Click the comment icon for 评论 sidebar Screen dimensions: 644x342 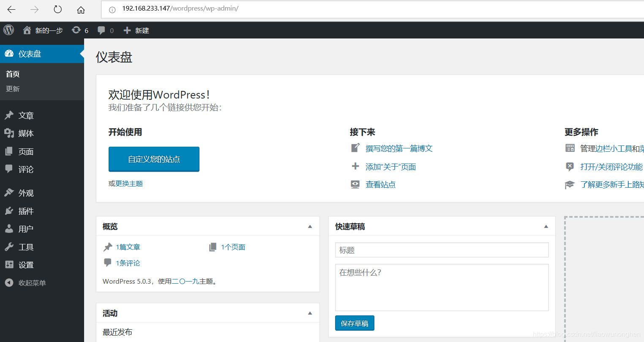point(9,169)
